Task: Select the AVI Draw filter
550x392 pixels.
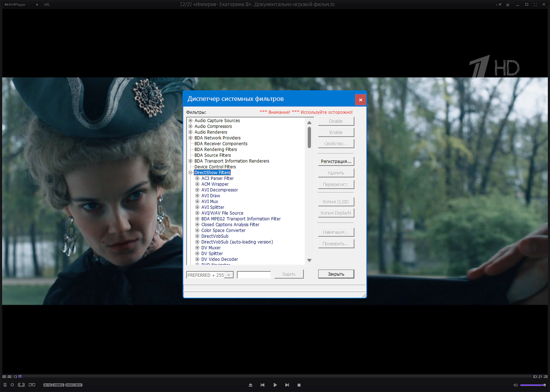Action: [211, 196]
